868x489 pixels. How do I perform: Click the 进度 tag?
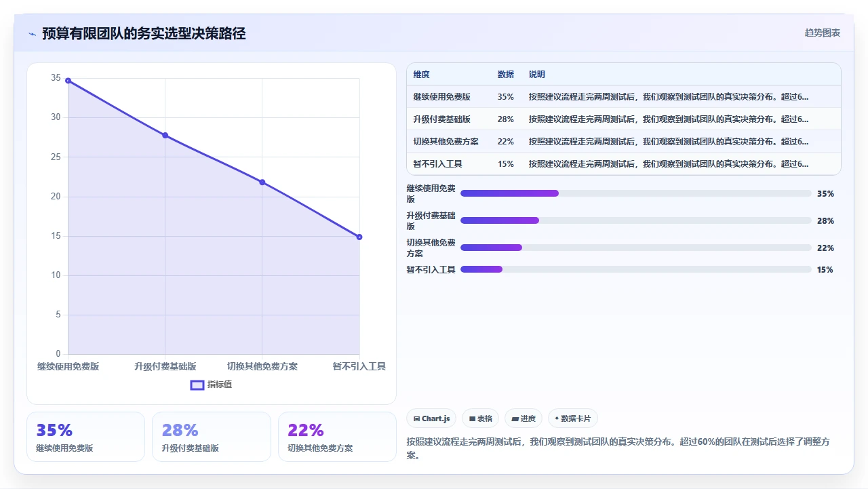point(524,418)
